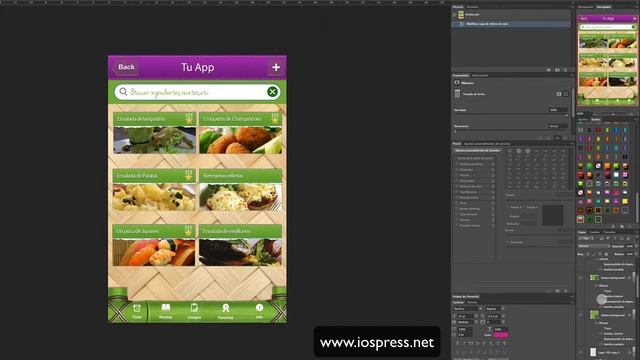Screen dimensions: 640x360
Task: Click the Favoritos ribbon icon in the mockup
Action: coord(226,308)
